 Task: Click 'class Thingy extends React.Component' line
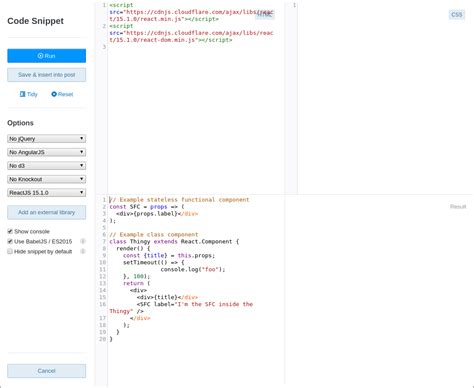coord(174,241)
